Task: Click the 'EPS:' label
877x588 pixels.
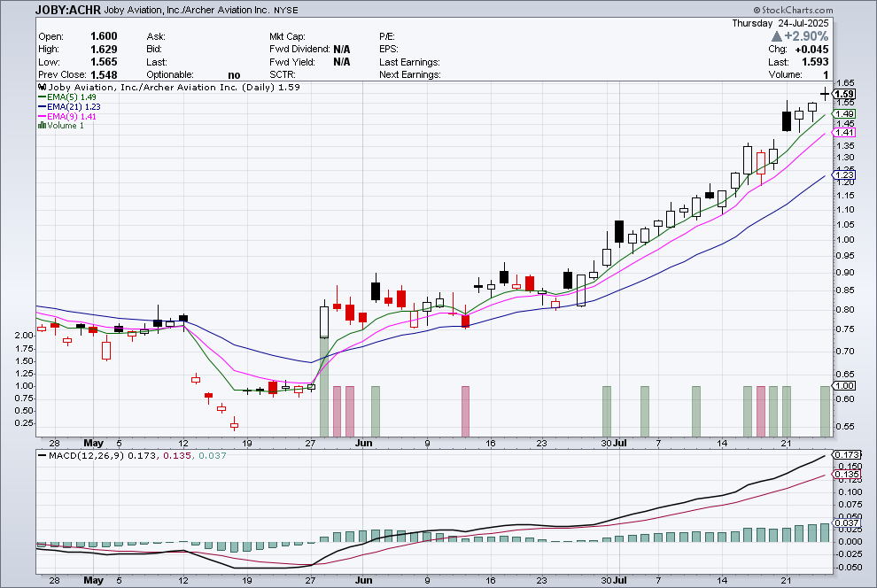Action: (389, 50)
